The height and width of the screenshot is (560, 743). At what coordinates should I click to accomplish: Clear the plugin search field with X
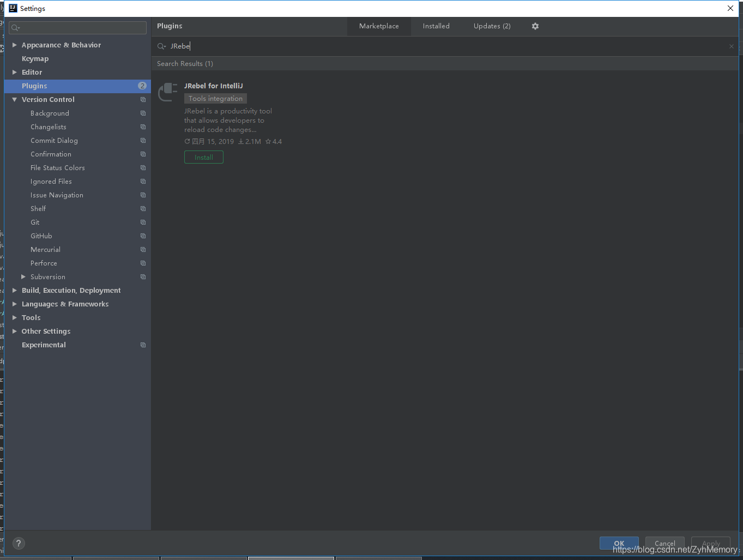coord(732,46)
